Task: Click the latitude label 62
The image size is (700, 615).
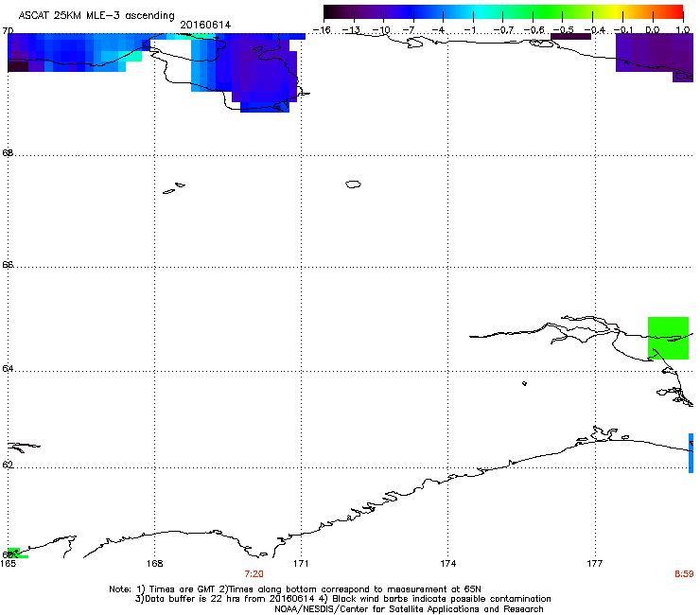Action: [x=8, y=465]
